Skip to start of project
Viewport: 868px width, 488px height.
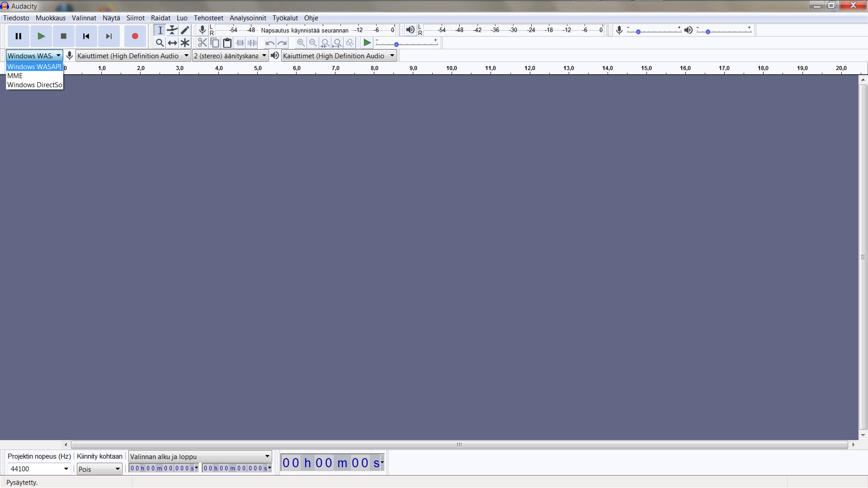point(86,36)
